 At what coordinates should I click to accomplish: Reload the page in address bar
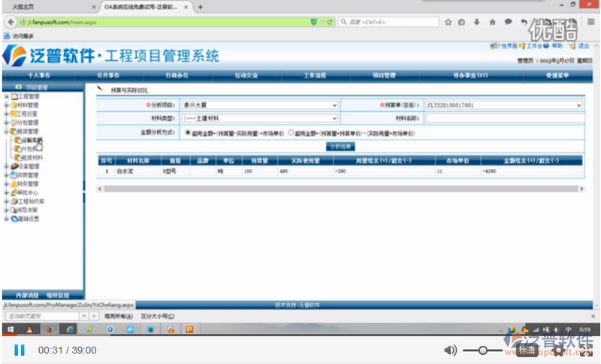click(331, 23)
